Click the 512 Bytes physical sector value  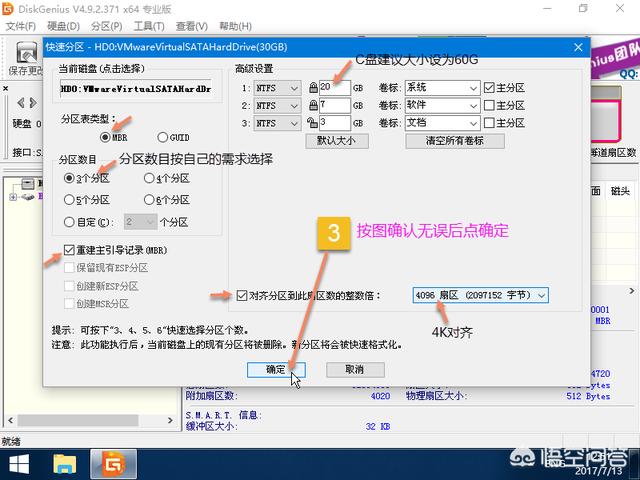tap(588, 396)
